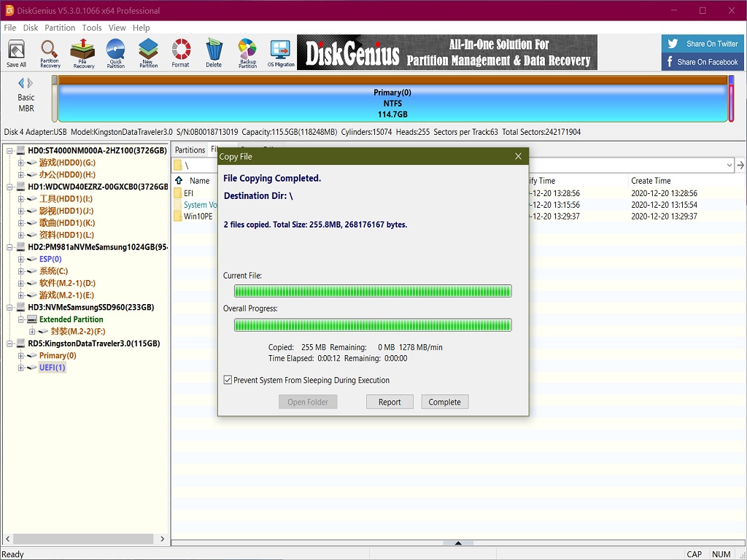
Task: Click the bottom panel expand arrow
Action: [458, 542]
